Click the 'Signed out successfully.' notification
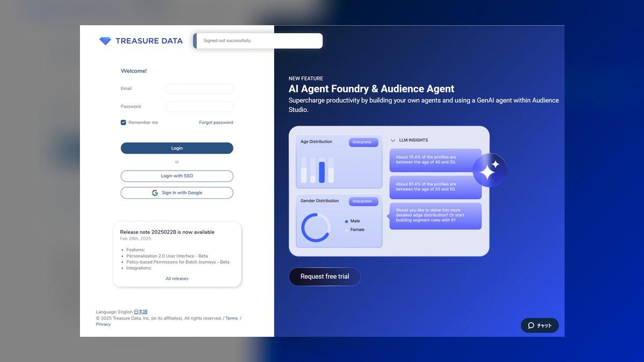This screenshot has width=644, height=362. 258,41
